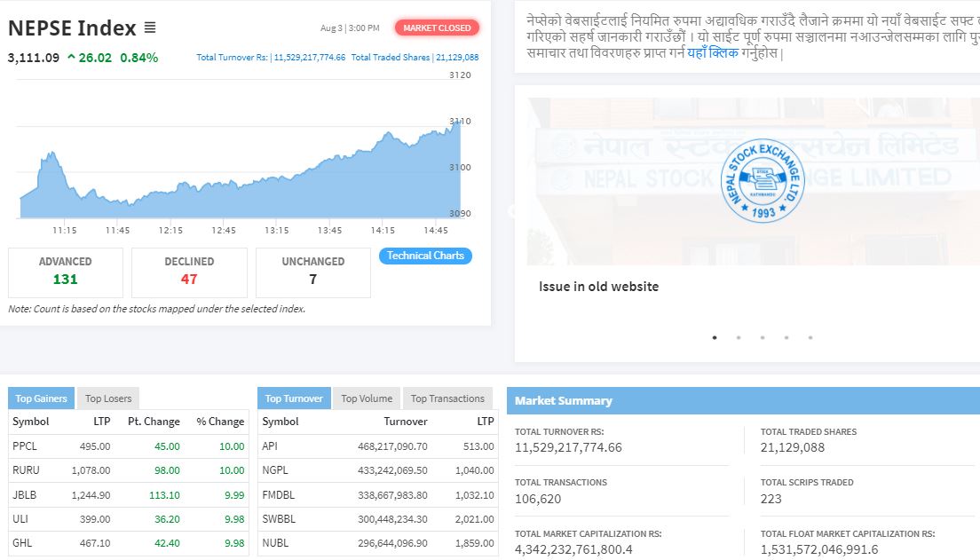Click the Total Traded Shares 21,129,088 header text
The image size is (980, 560).
click(x=415, y=57)
